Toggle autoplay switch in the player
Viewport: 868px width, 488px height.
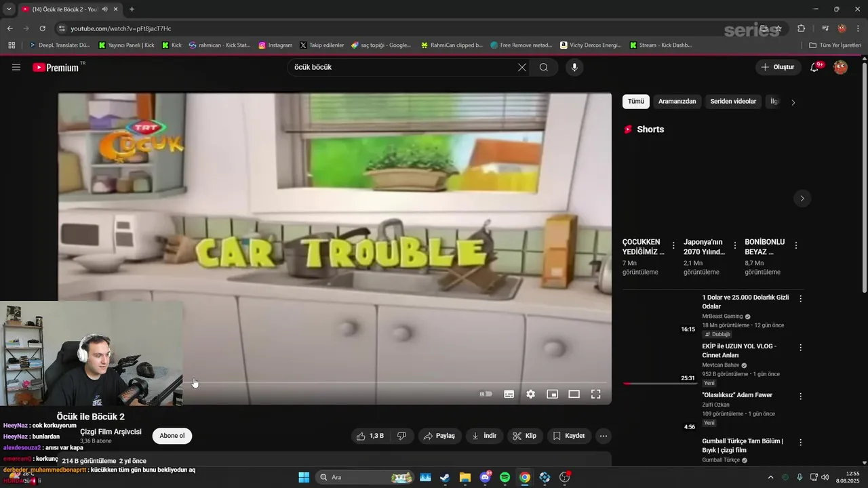(x=486, y=394)
